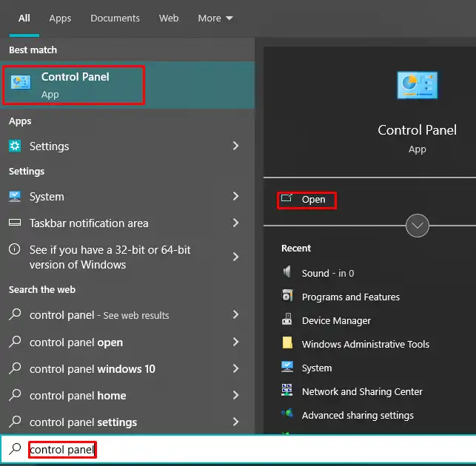Click the large Control Panel preview icon
Screen dimensions: 476x466
click(x=417, y=86)
